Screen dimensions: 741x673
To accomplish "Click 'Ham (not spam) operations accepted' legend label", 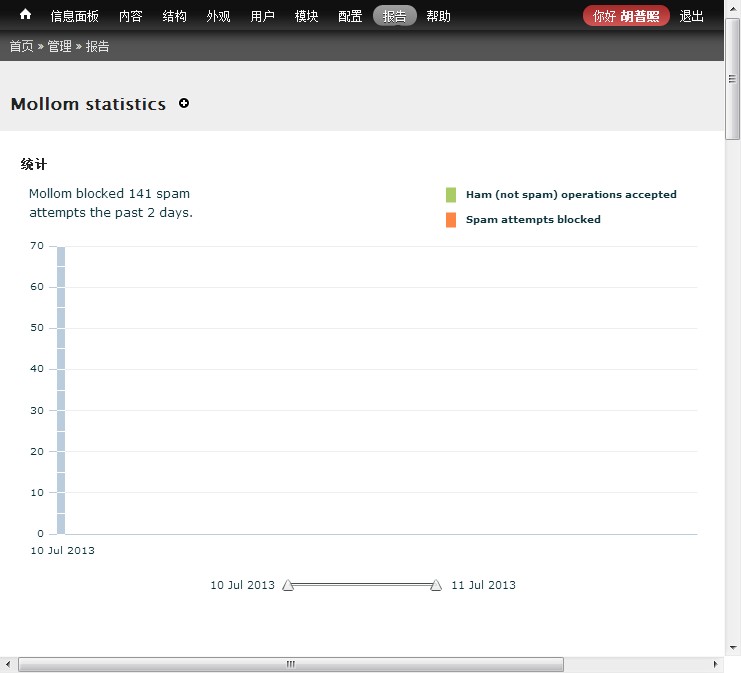I will point(571,195).
